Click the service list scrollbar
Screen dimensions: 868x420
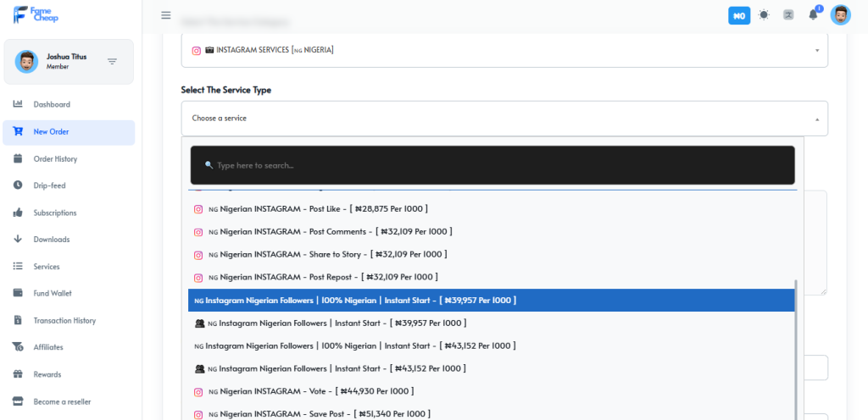(797, 349)
